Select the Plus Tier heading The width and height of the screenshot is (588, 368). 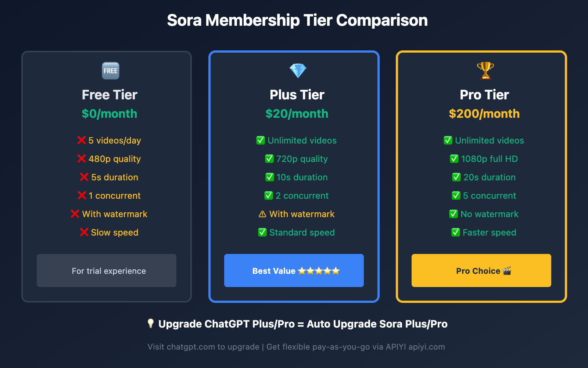pyautogui.click(x=297, y=95)
